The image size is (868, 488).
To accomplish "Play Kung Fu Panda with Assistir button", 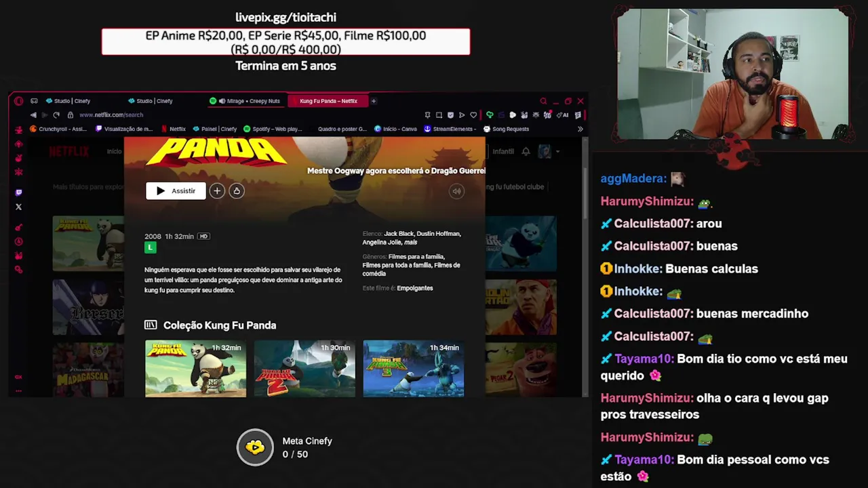I will pyautogui.click(x=176, y=191).
